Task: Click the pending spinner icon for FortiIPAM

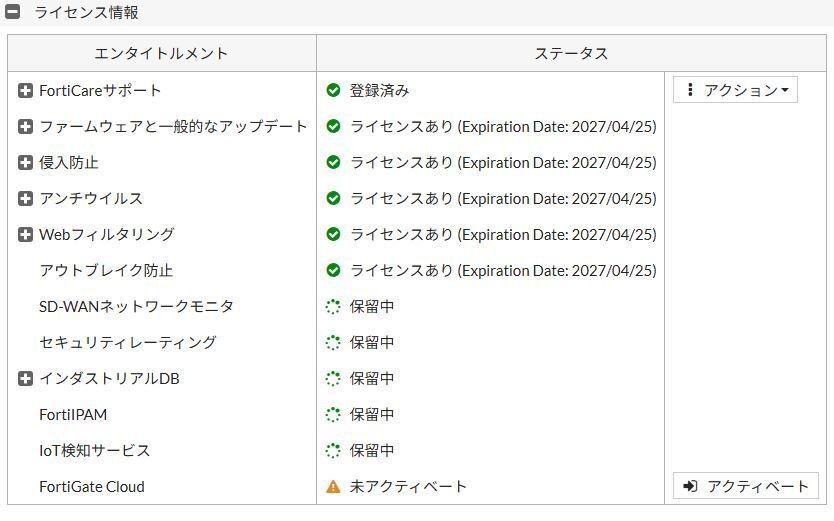Action: pyautogui.click(x=333, y=414)
